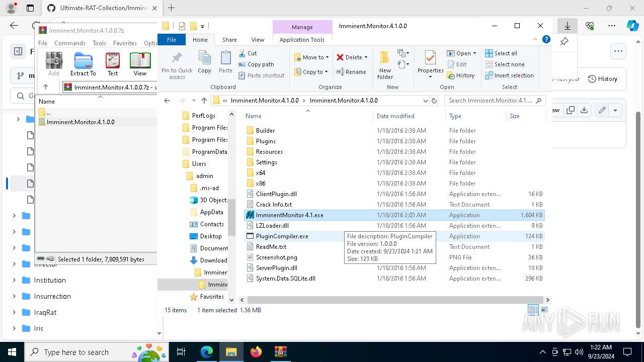644x362 pixels.
Task: Click GitHub History button
Action: coord(603,79)
